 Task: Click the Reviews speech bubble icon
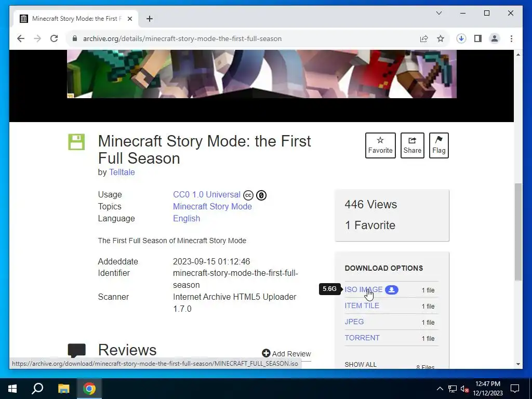pyautogui.click(x=77, y=350)
